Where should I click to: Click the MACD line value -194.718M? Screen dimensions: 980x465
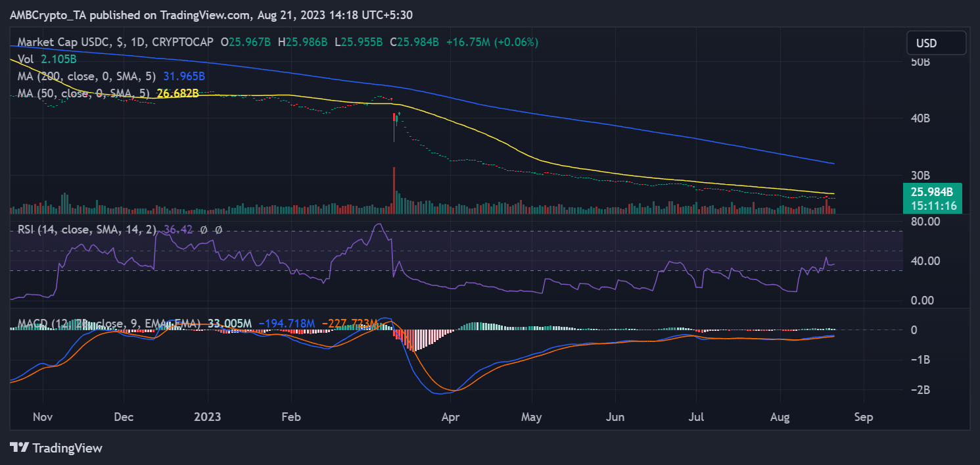click(x=286, y=324)
